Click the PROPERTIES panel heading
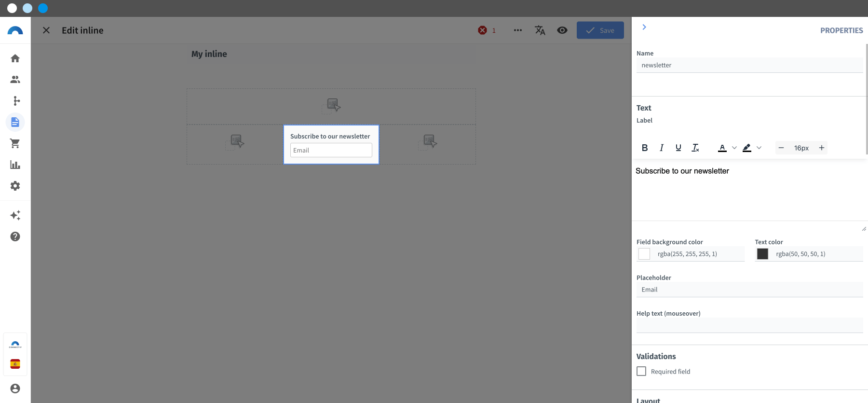The width and height of the screenshot is (868, 403). coord(841,30)
